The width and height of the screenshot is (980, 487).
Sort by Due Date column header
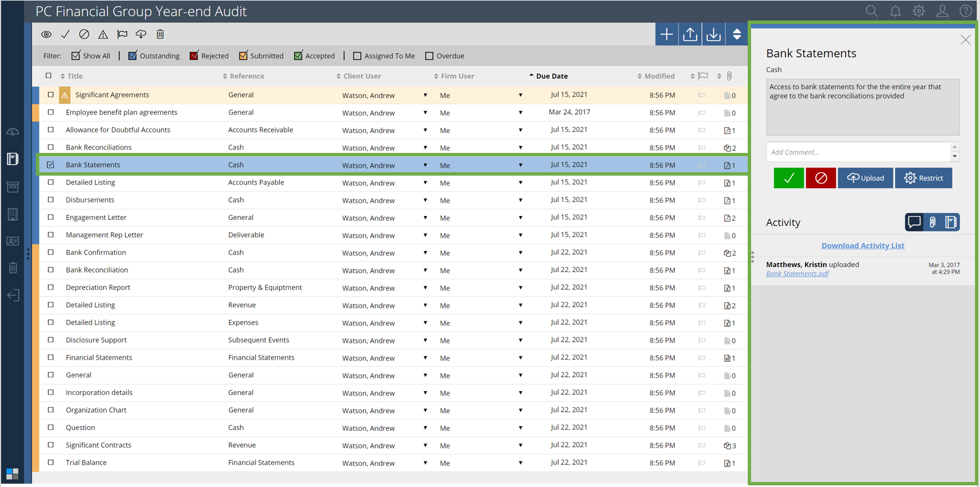[x=552, y=76]
